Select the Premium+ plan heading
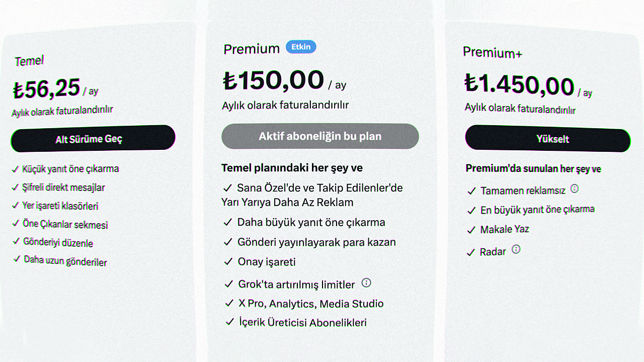The image size is (644, 362). (493, 52)
